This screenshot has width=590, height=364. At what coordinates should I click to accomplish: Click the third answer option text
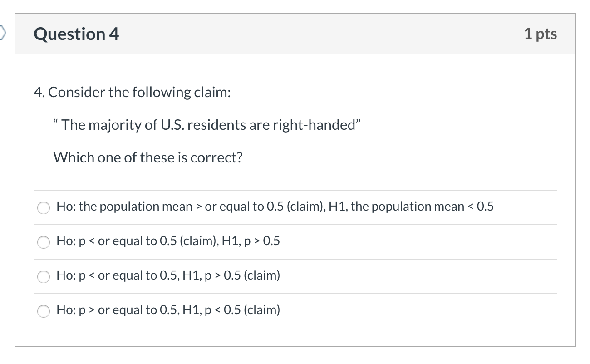pyautogui.click(x=168, y=275)
